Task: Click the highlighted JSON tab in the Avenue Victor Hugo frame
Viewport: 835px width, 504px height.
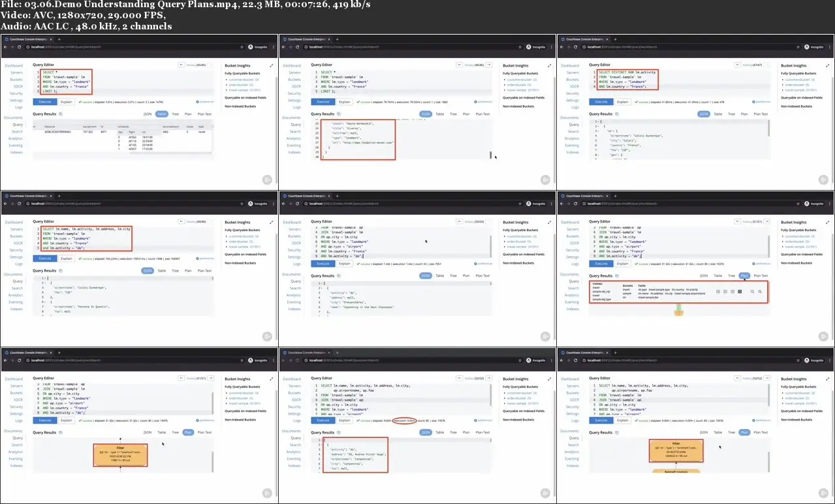Action: [425, 432]
